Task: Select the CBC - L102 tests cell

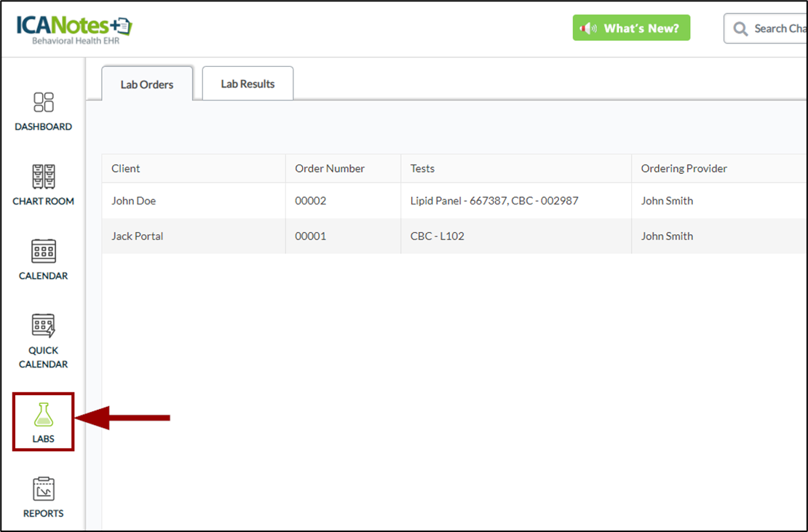Action: (x=437, y=236)
